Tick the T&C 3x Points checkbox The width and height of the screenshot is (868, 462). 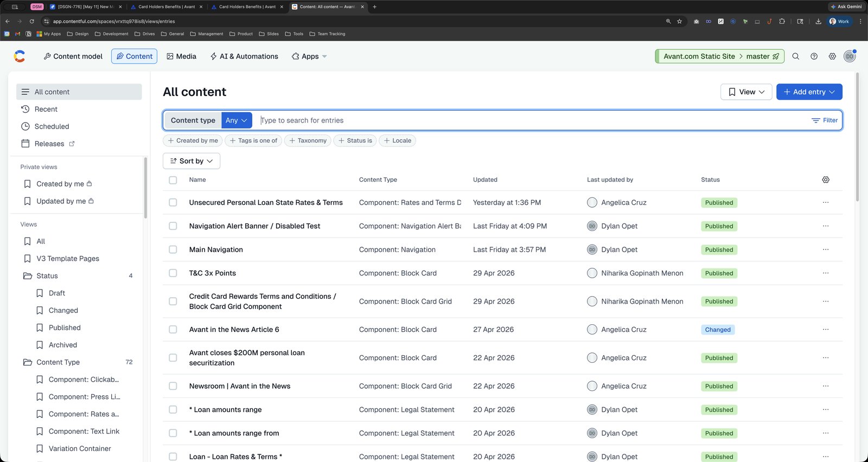point(173,273)
